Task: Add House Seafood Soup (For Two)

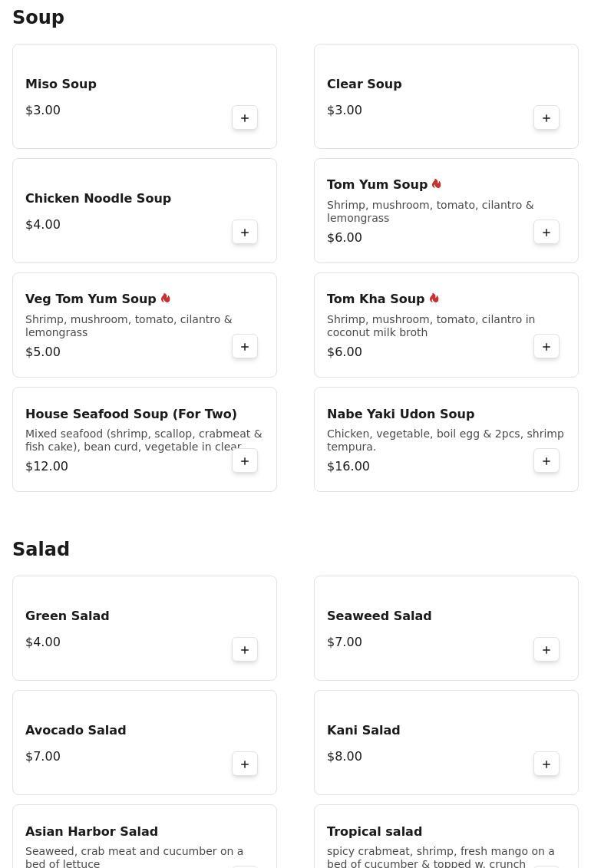Action: pyautogui.click(x=245, y=461)
